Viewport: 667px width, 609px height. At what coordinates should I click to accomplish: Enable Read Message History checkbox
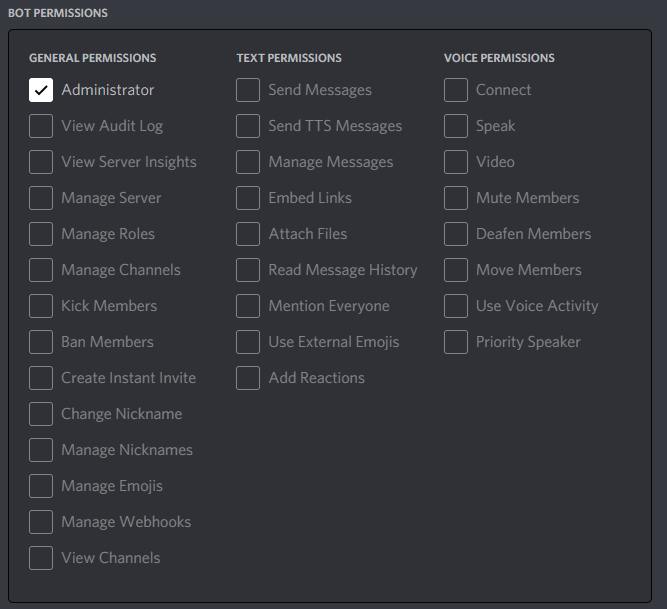248,270
